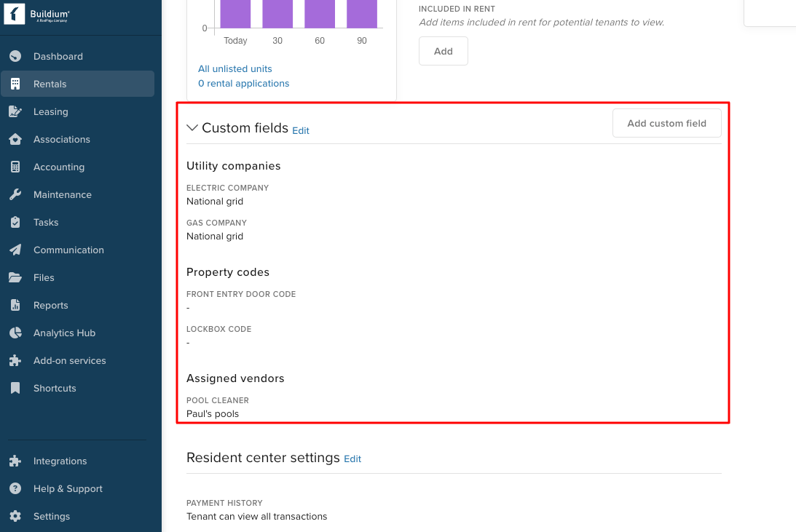Select the Rentals menu item
Image resolution: width=796 pixels, height=532 pixels.
tap(51, 84)
